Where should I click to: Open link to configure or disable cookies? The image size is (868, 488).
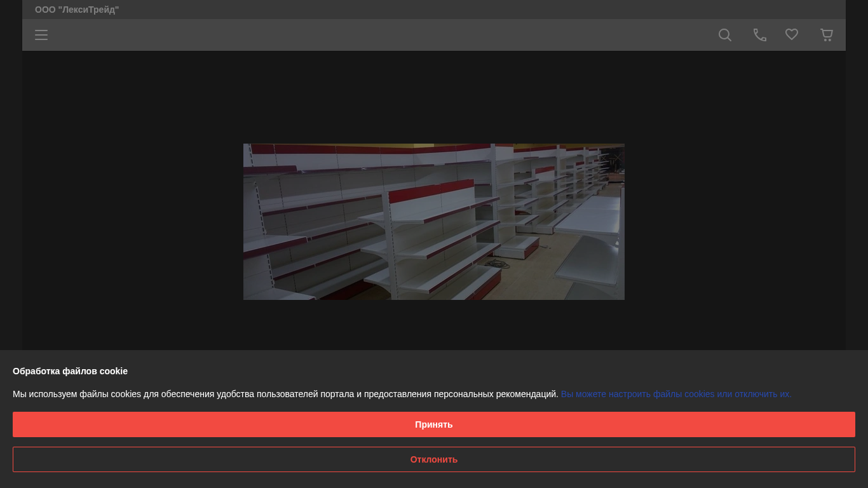676,394
